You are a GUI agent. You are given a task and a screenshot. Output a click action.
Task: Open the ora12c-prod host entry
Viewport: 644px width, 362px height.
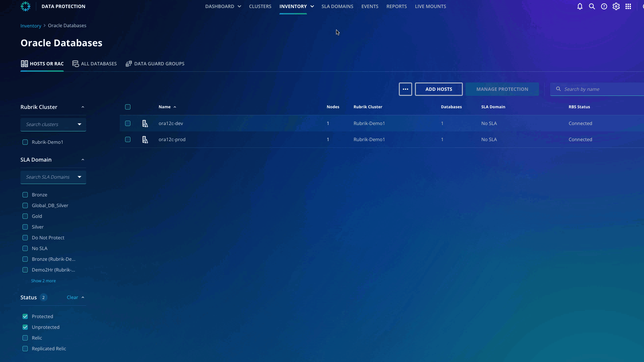(172, 139)
